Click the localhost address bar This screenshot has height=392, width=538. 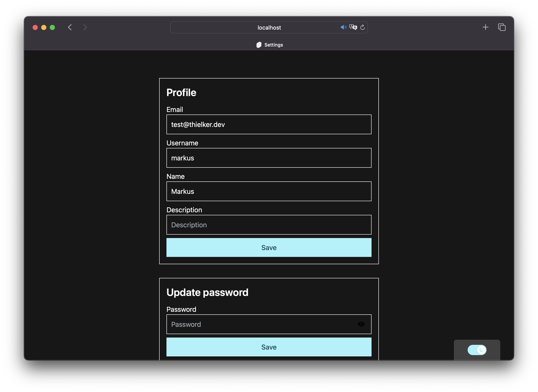coord(269,27)
